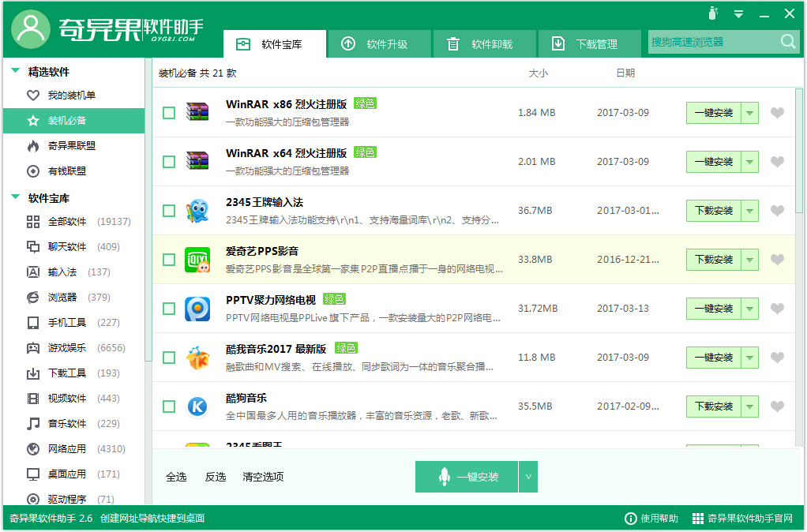The width and height of the screenshot is (807, 532).
Task: Click 下载安装 for 2345王牌输入法
Action: click(x=714, y=211)
